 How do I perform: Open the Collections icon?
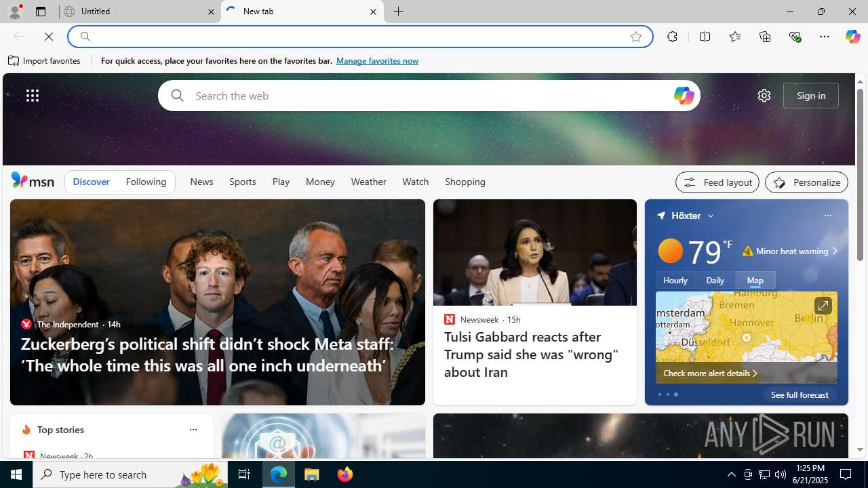coord(765,37)
